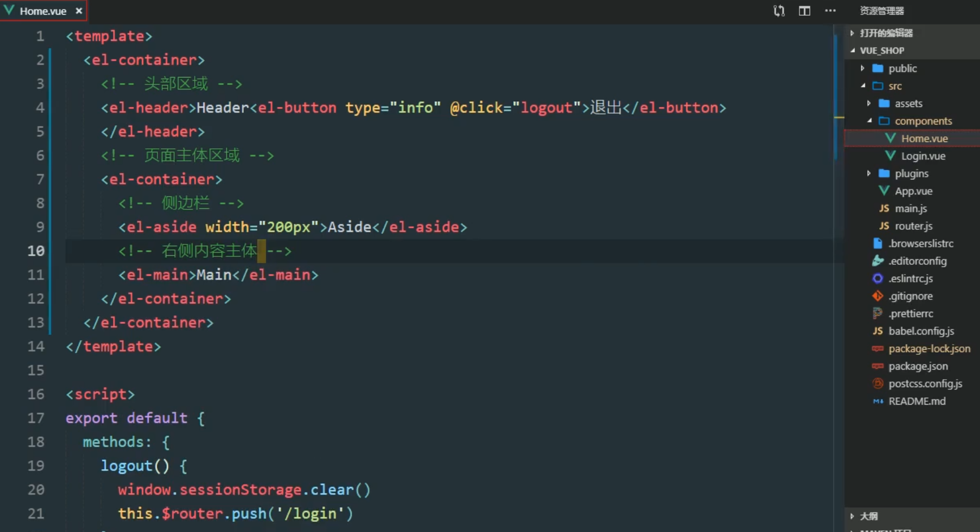Click "export default" on line 17

click(x=126, y=418)
